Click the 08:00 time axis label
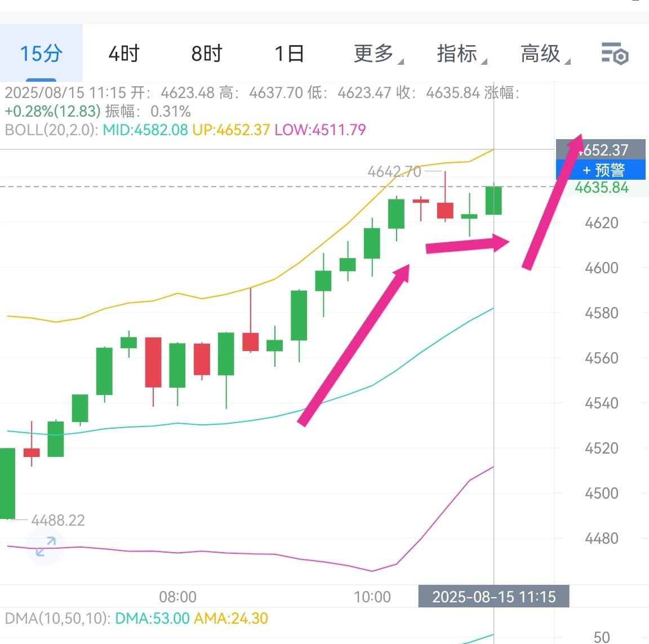 point(177,597)
